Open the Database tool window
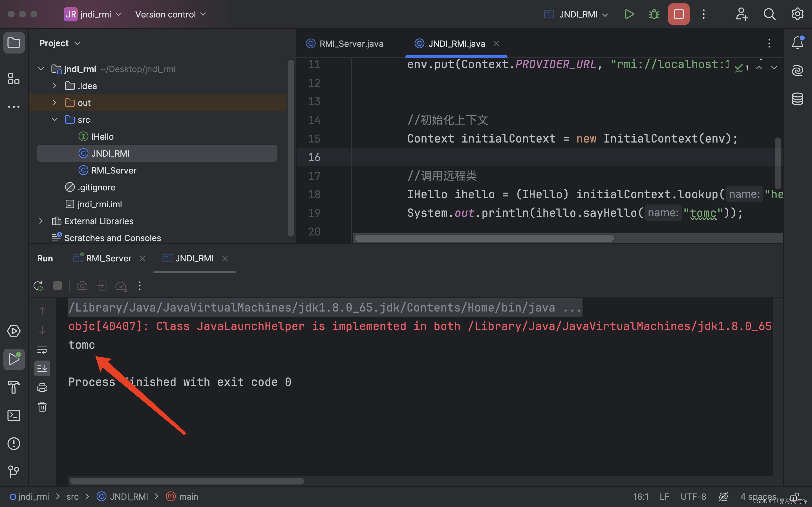Image resolution: width=812 pixels, height=507 pixels. [797, 99]
